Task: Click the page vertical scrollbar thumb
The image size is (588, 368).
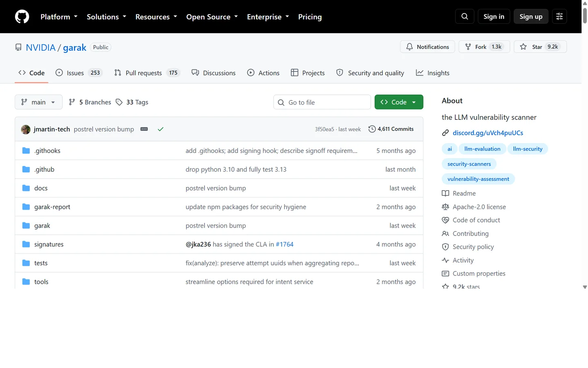Action: click(x=585, y=15)
